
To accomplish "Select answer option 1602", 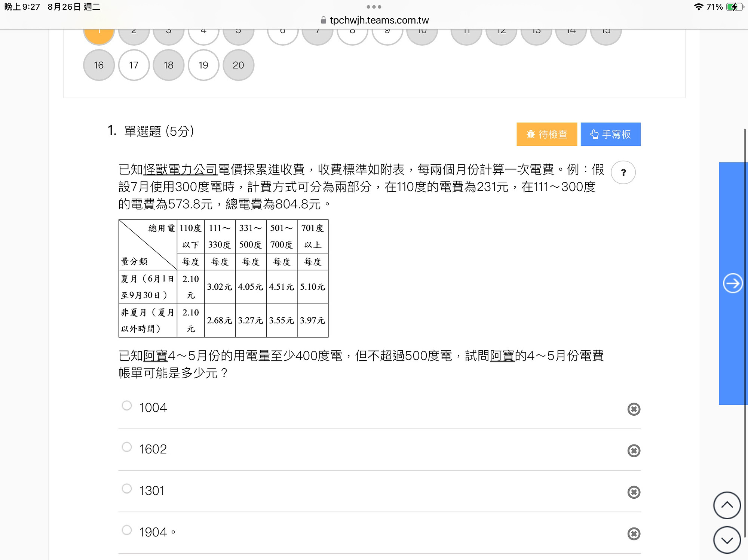I will [x=127, y=447].
